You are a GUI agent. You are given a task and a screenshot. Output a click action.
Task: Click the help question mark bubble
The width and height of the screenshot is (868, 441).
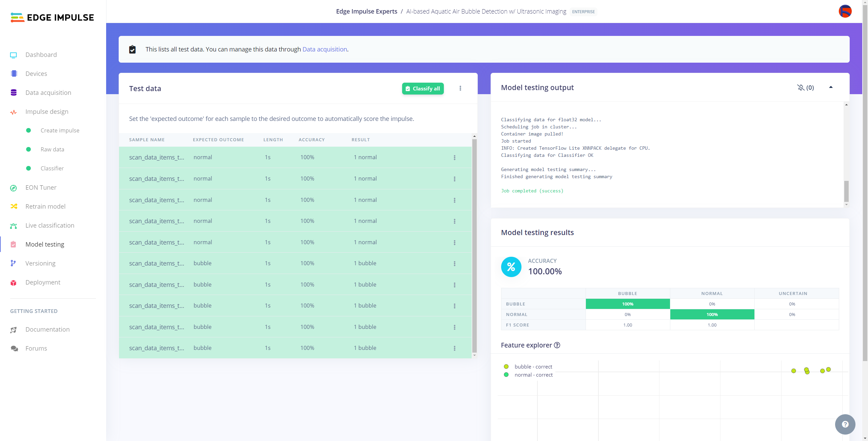[x=845, y=424]
